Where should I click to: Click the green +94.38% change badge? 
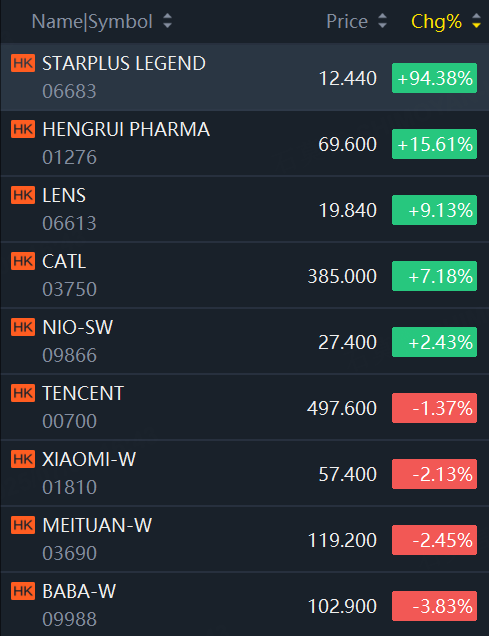tap(434, 78)
